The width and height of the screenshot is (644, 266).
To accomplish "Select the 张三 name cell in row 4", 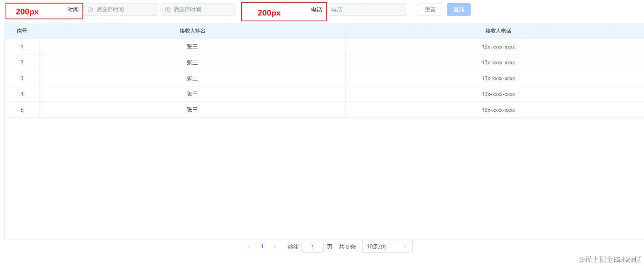I will 193,94.
